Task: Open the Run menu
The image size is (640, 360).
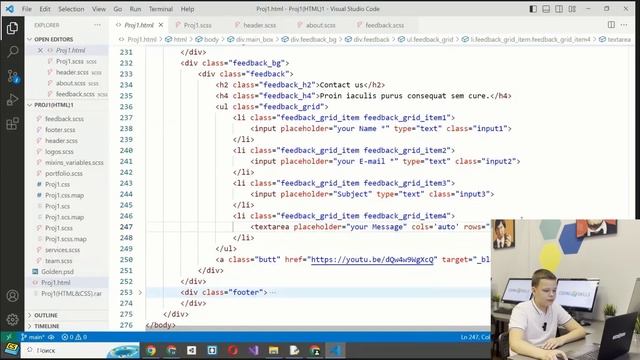Action: pos(135,9)
